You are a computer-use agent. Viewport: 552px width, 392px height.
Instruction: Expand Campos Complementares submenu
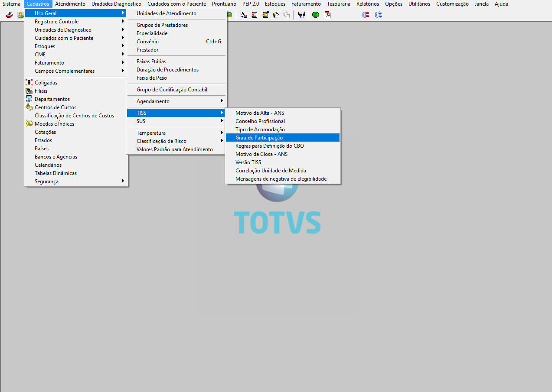click(75, 71)
